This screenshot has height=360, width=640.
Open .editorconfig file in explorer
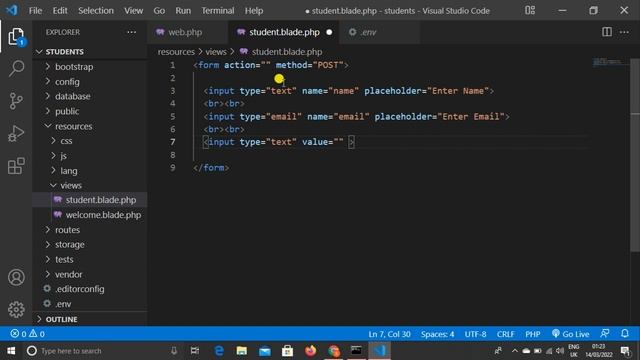point(80,289)
